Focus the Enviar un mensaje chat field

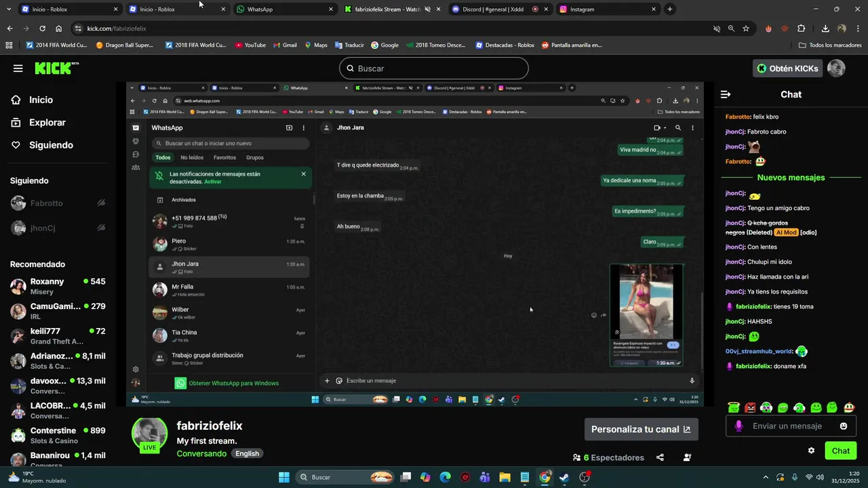click(791, 426)
